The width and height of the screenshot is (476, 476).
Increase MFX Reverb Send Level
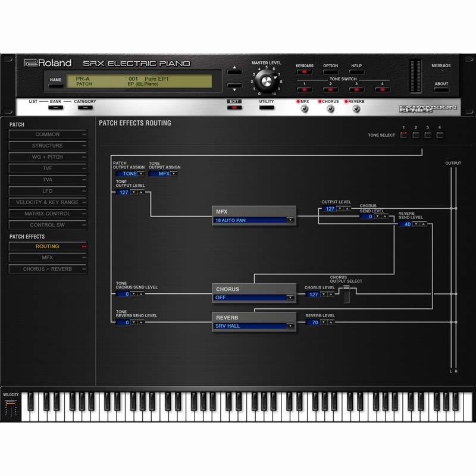point(423,224)
